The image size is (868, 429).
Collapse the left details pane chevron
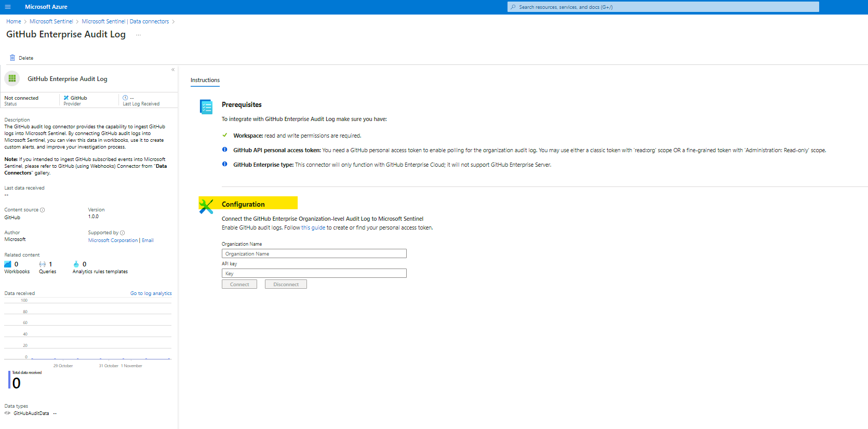tap(173, 70)
